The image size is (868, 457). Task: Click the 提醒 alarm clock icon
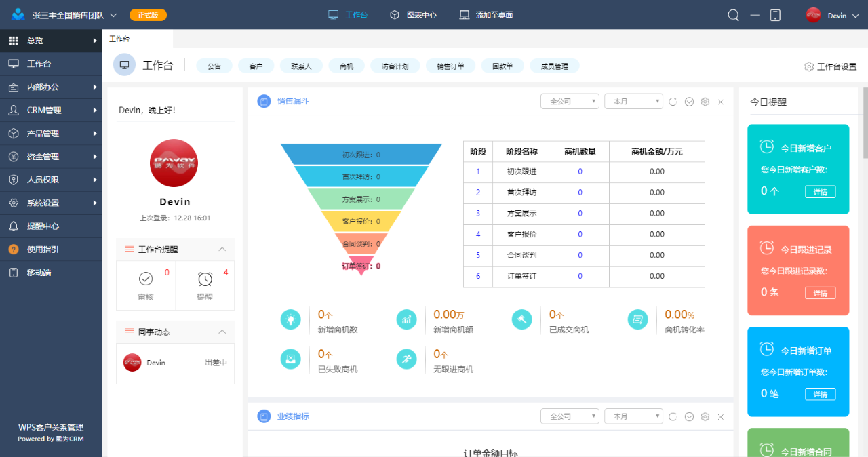(205, 279)
